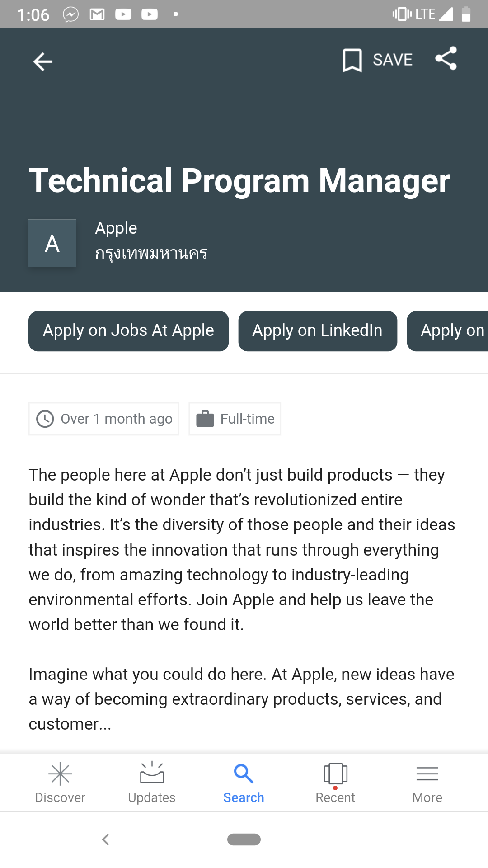Tap Apply on LinkedIn button
Viewport: 488px width, 868px height.
pyautogui.click(x=317, y=331)
